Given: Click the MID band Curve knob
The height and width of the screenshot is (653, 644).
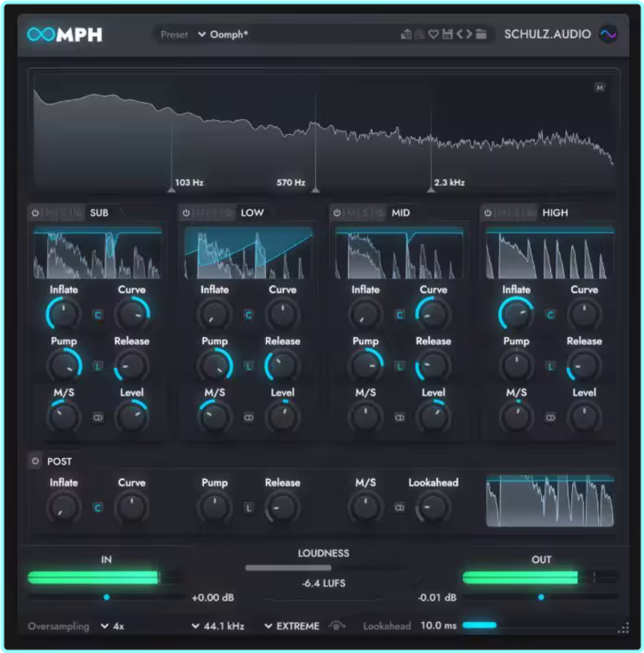Looking at the screenshot, I should 433,314.
